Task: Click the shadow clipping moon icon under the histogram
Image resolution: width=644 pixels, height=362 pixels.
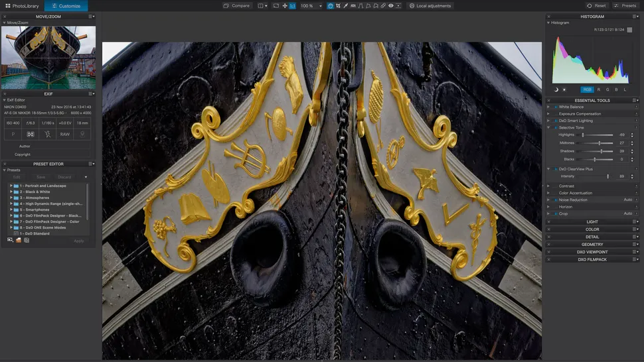Action: 556,90
